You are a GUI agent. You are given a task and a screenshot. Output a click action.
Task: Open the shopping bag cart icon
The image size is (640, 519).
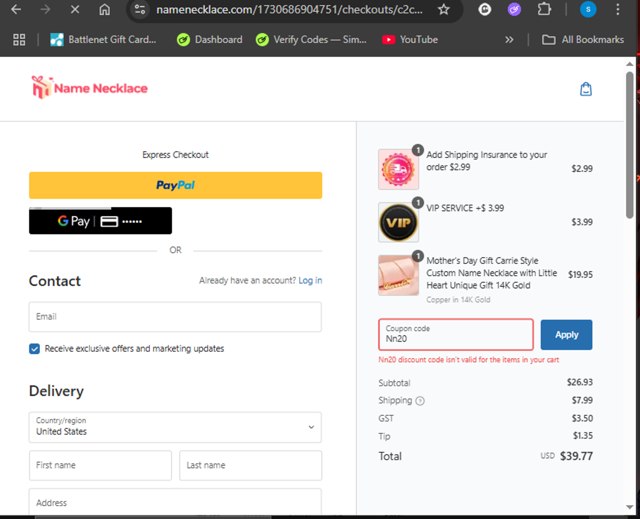(x=586, y=89)
